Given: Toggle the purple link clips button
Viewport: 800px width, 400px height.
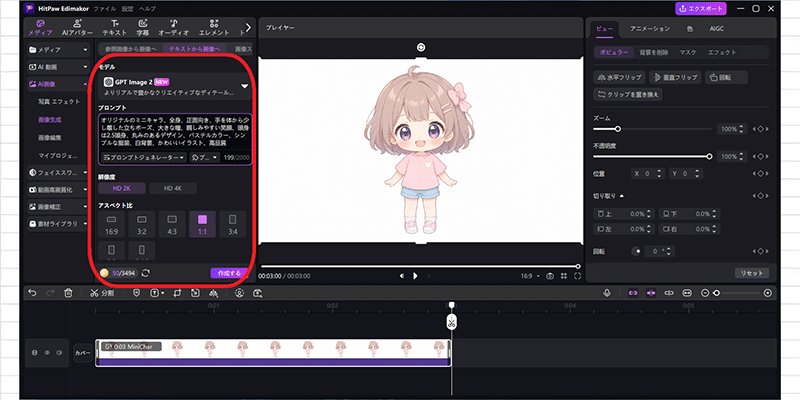Looking at the screenshot, I should (x=633, y=293).
